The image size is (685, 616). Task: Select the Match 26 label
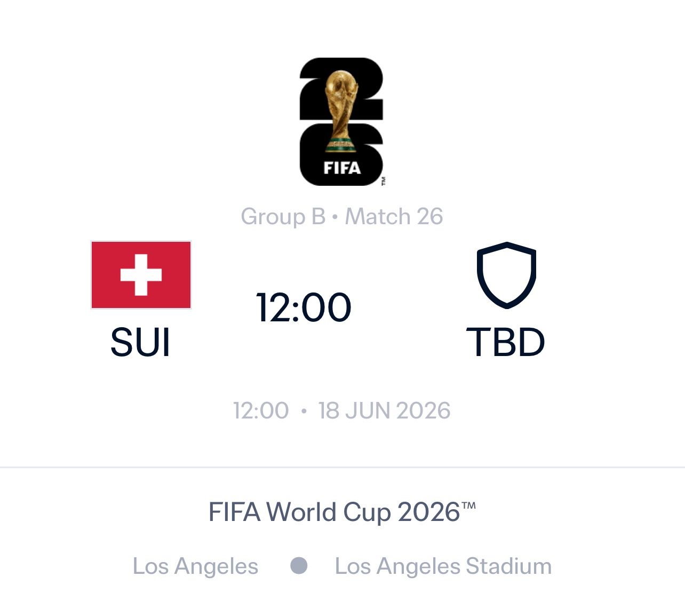394,217
